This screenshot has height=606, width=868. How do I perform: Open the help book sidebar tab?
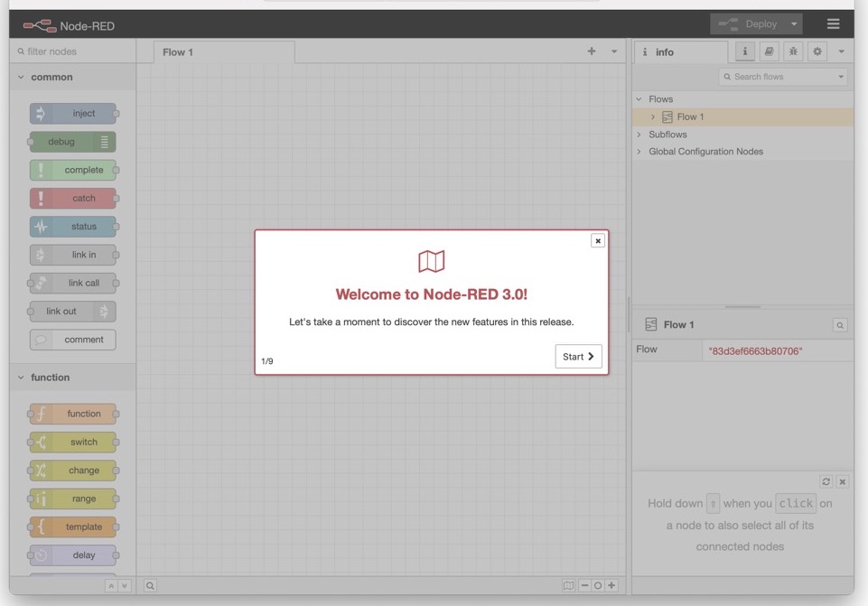[769, 51]
